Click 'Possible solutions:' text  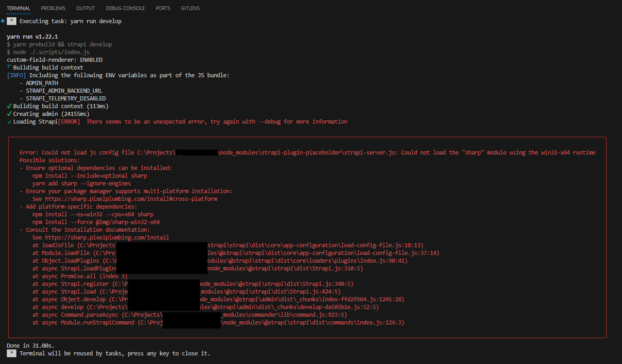click(x=50, y=160)
